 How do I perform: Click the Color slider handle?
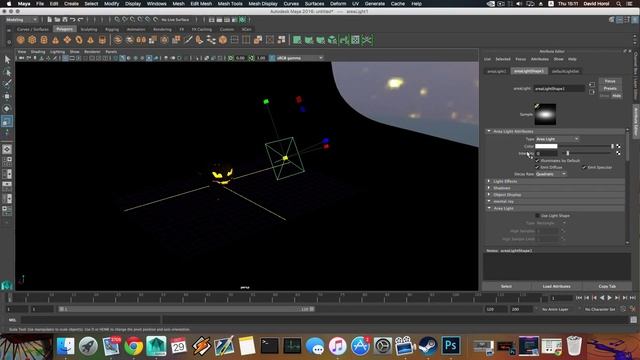pyautogui.click(x=612, y=146)
